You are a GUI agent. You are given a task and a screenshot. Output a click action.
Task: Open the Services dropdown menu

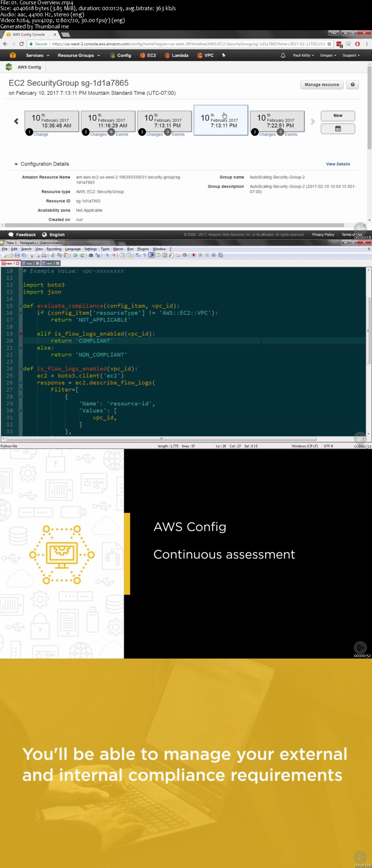coord(37,55)
